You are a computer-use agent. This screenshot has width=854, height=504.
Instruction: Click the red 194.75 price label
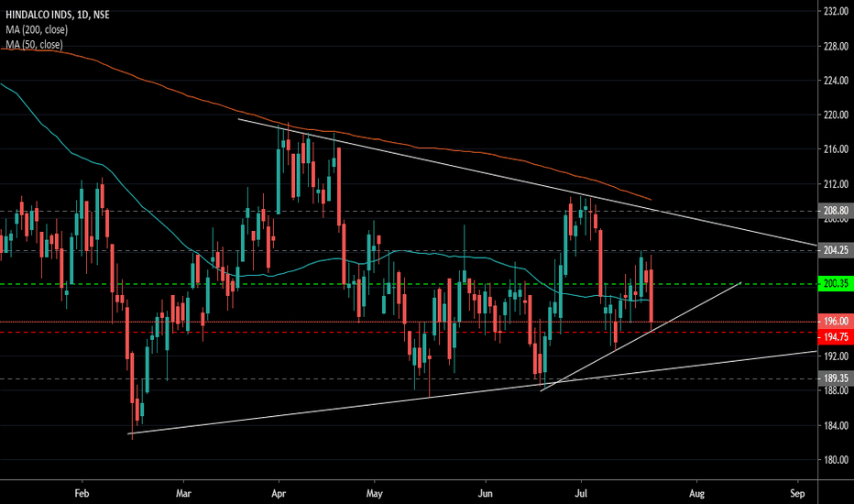[x=836, y=336]
